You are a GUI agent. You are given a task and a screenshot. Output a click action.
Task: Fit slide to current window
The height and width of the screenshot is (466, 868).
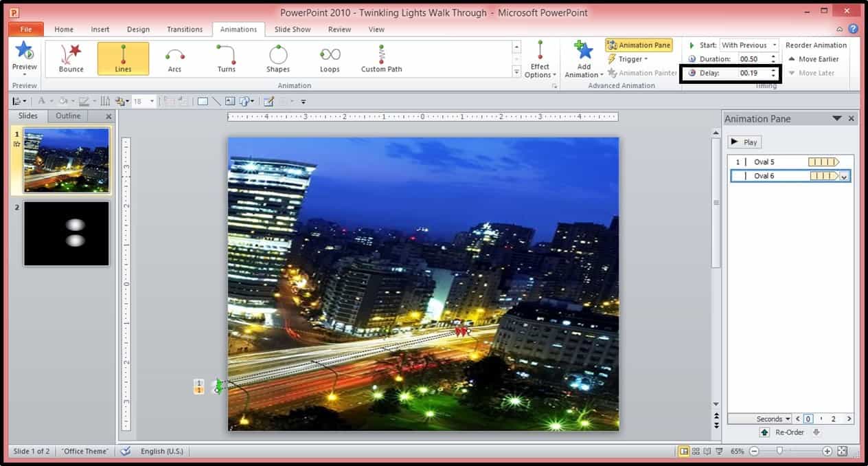click(x=843, y=452)
